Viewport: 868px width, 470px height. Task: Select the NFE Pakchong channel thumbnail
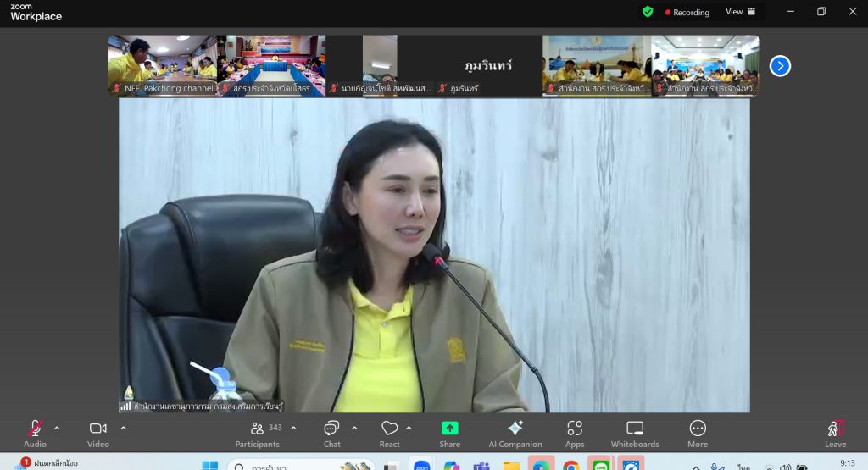tap(163, 65)
